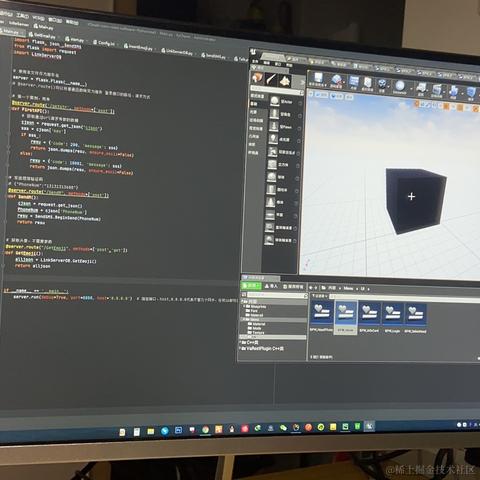
Task: Open the Show dropdown in viewport
Action: [349, 97]
